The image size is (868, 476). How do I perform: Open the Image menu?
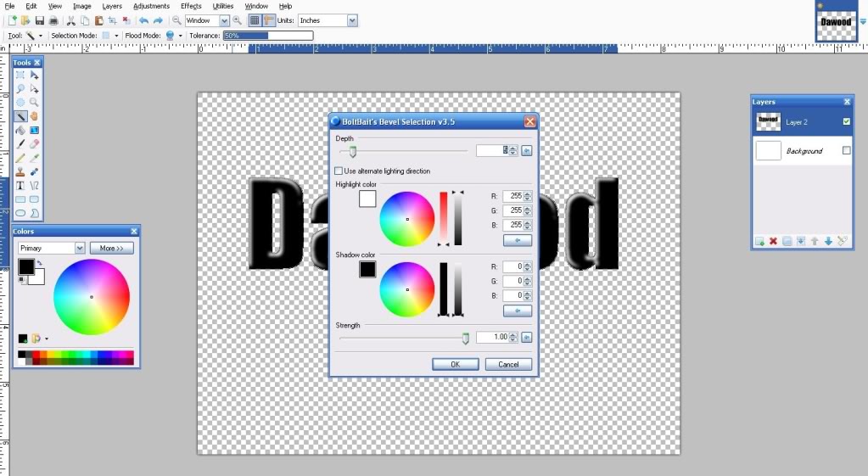tap(82, 6)
